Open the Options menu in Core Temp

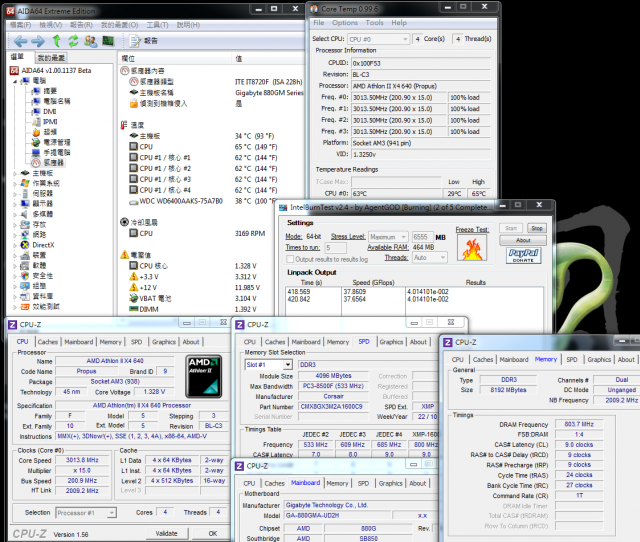[x=344, y=23]
